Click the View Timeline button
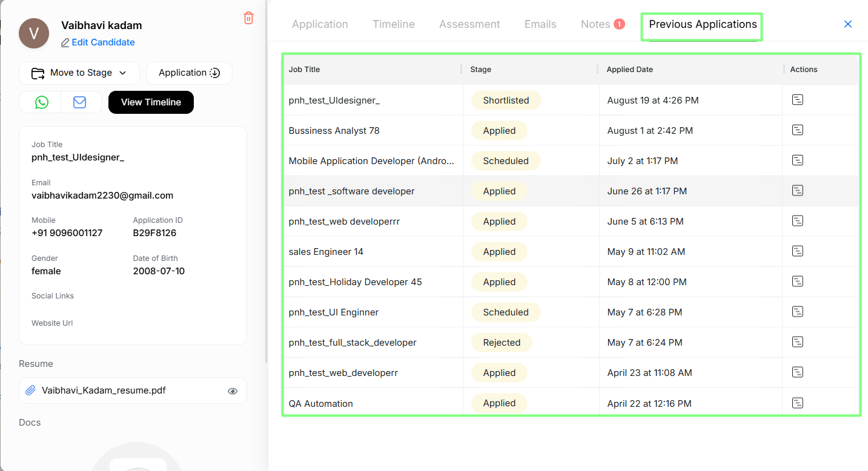Viewport: 868px width, 471px height. [x=151, y=102]
